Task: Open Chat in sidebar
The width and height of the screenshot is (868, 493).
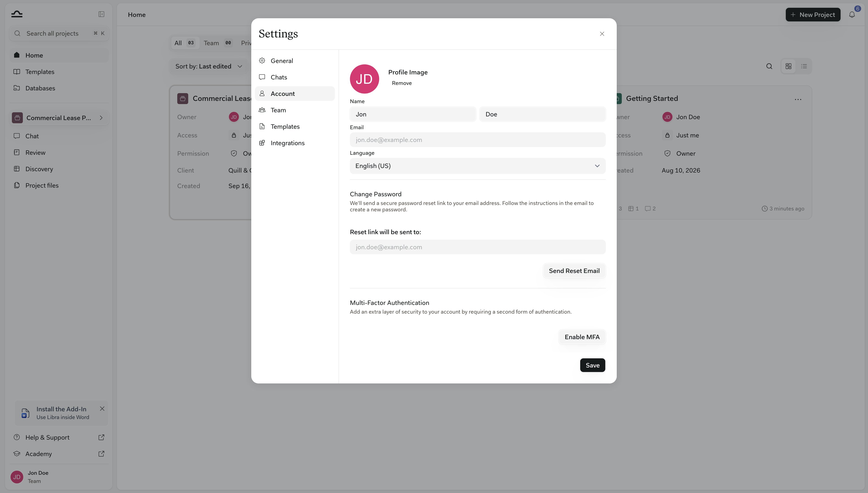Action: point(59,136)
